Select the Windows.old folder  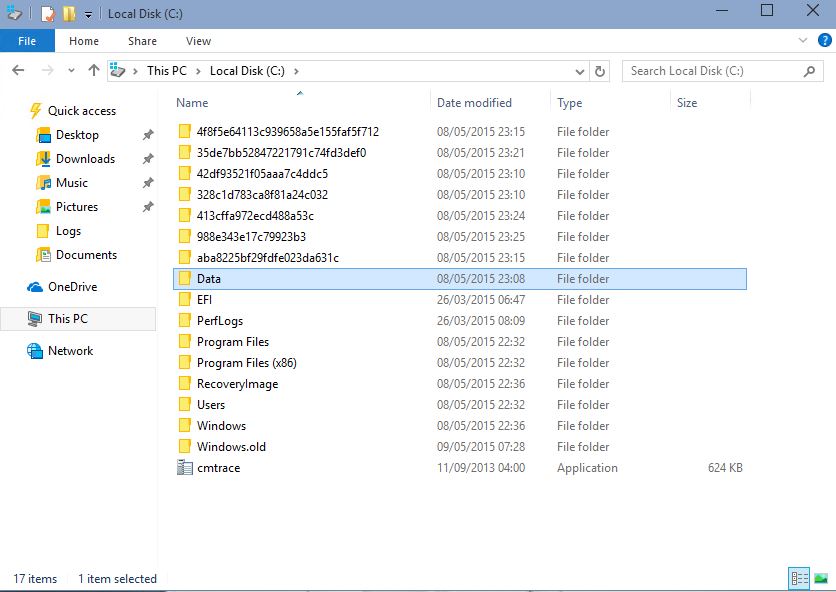pos(231,447)
